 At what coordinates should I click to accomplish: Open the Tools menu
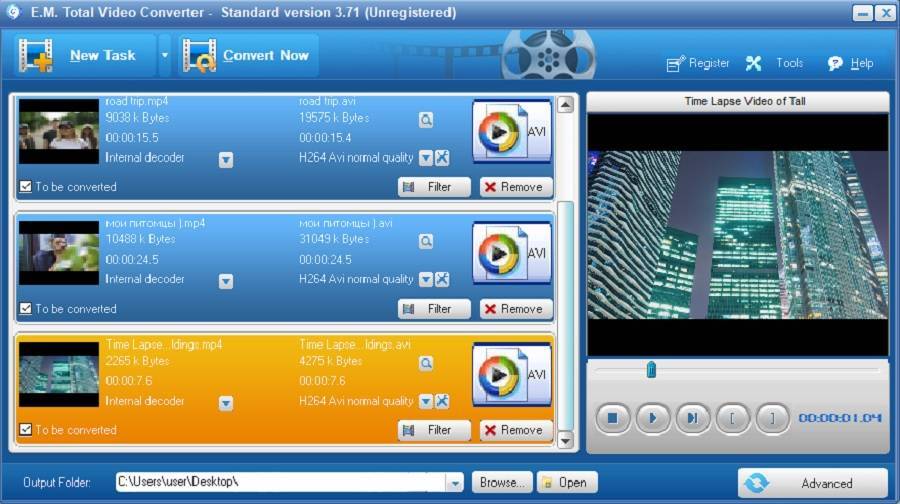[x=776, y=63]
